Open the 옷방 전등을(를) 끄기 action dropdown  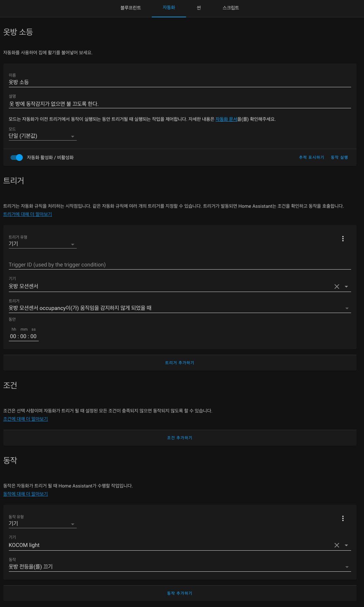180,567
